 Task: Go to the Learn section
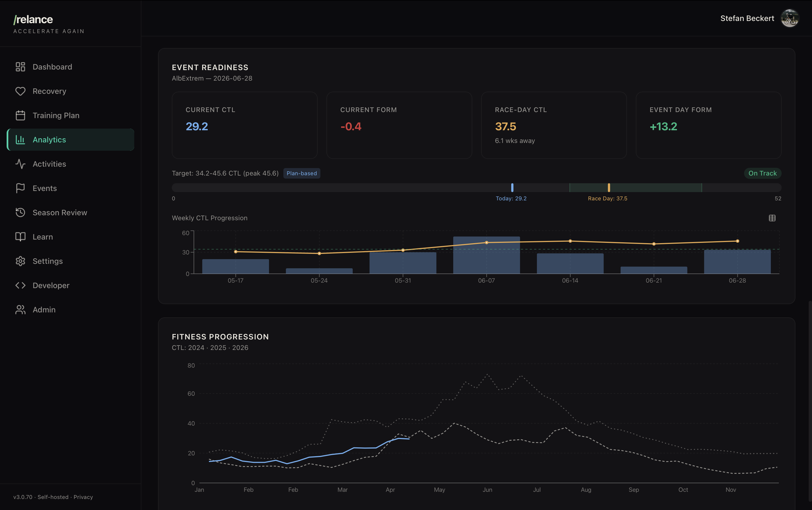click(x=70, y=237)
